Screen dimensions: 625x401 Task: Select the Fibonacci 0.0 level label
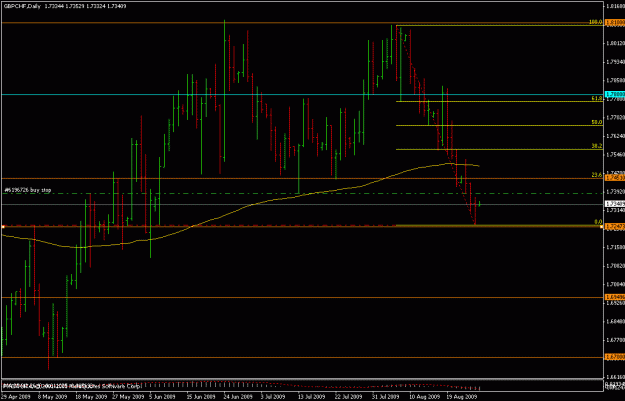(x=598, y=222)
